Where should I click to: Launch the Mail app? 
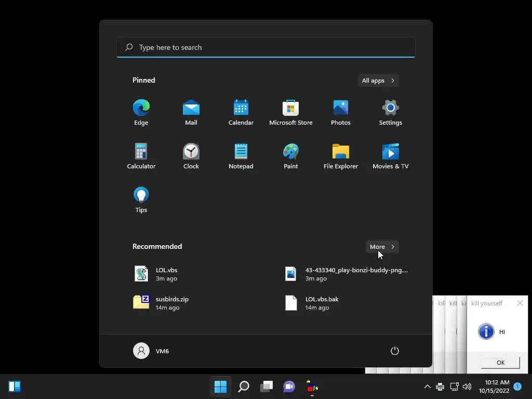point(191,112)
